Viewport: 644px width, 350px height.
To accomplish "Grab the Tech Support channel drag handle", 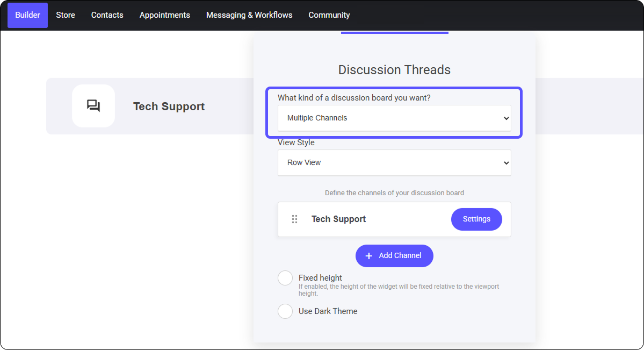I will pos(294,219).
